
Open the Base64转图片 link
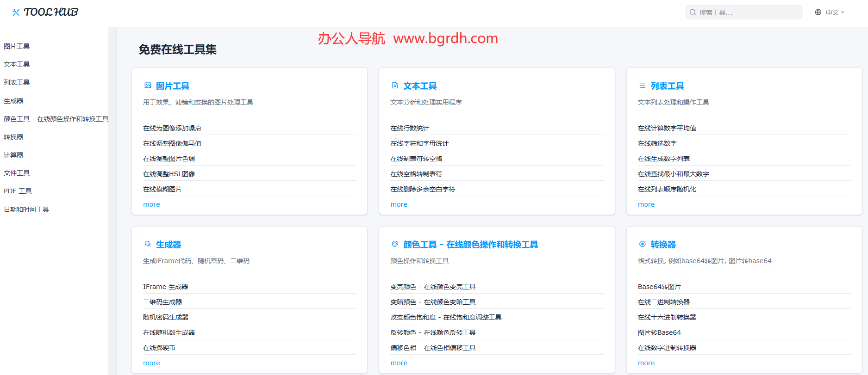[x=659, y=287]
